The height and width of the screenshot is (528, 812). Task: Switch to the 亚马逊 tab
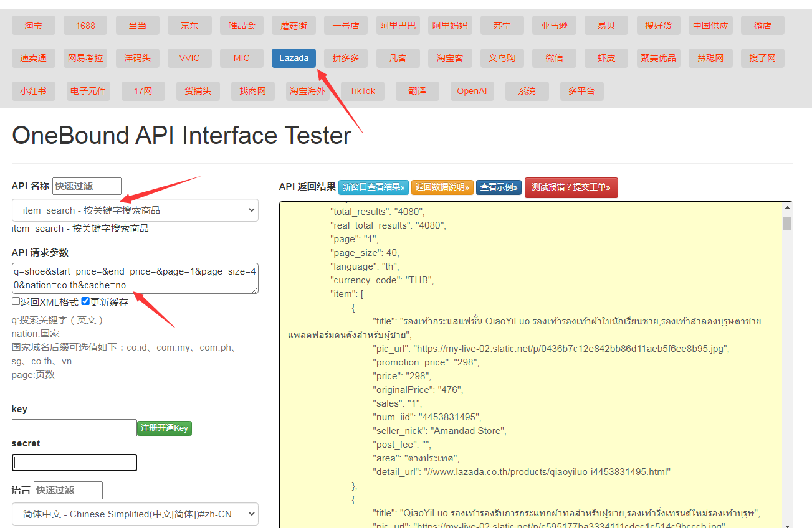pos(554,26)
